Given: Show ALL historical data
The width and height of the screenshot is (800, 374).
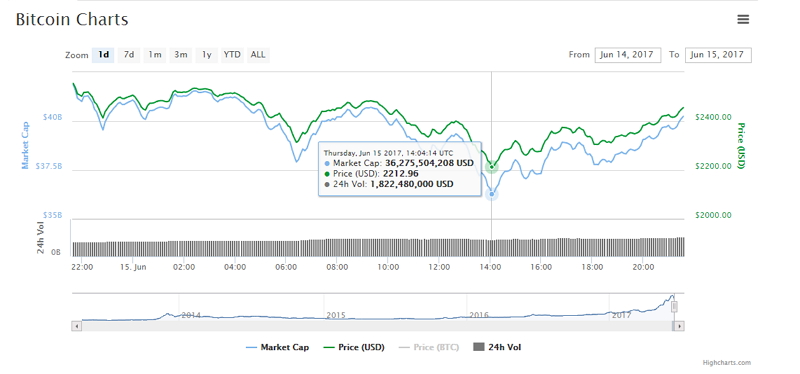Looking at the screenshot, I should click(258, 55).
